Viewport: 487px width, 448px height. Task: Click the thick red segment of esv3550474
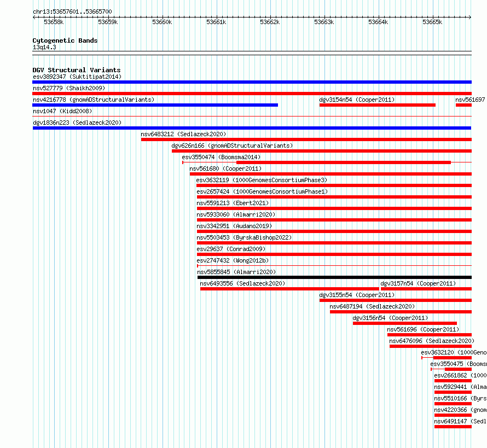click(344, 162)
